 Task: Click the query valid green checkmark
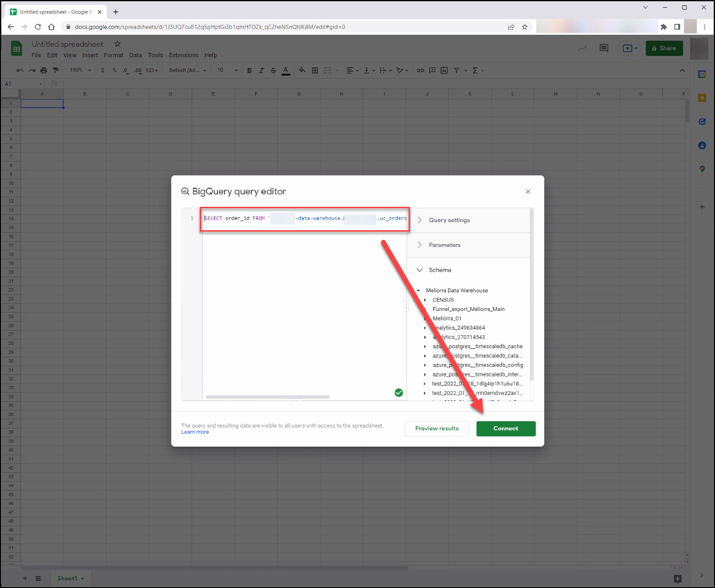point(399,393)
